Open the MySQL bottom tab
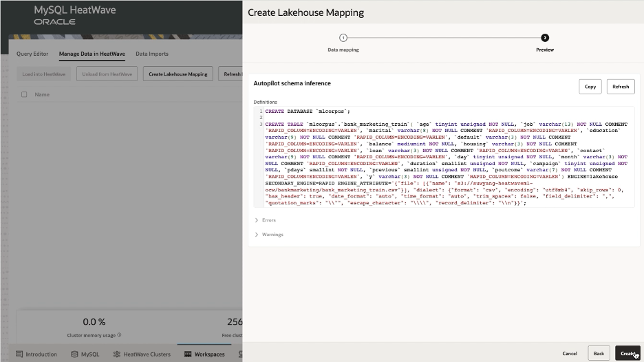Viewport: 644px width, 362px height. (x=85, y=354)
